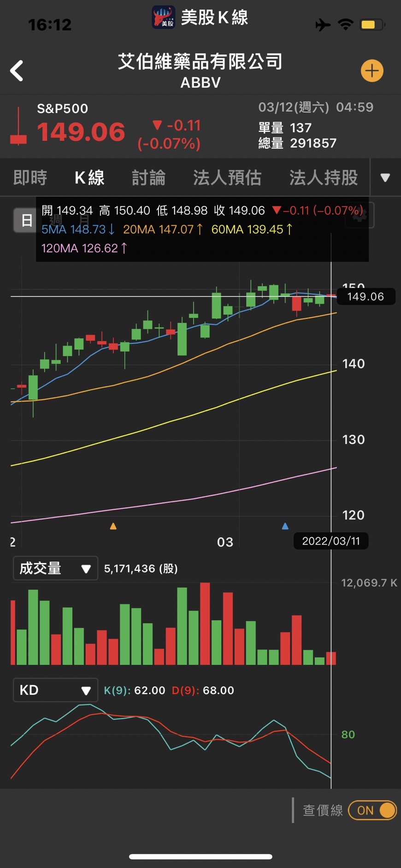Toggle the 查價線 ON switch

coord(372,810)
